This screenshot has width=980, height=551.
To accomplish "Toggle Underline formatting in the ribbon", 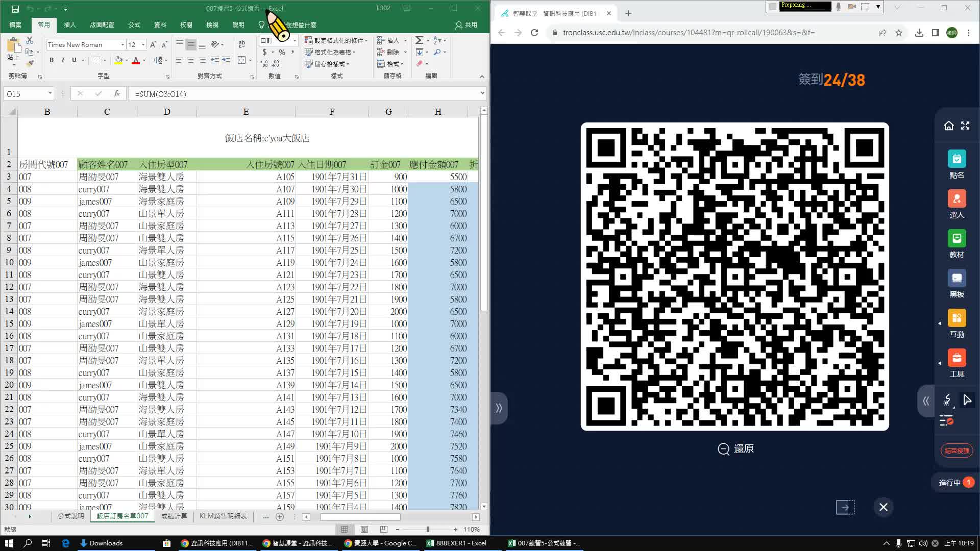I will pyautogui.click(x=74, y=60).
